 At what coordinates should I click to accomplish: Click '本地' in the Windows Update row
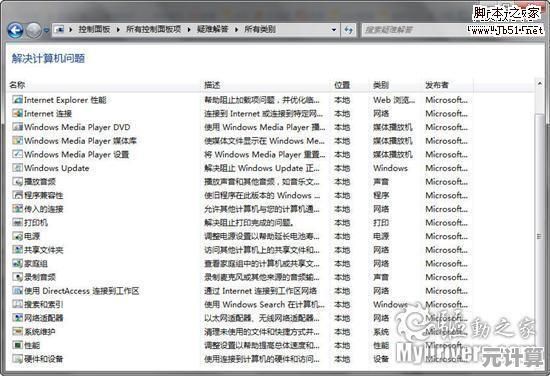[x=342, y=168]
